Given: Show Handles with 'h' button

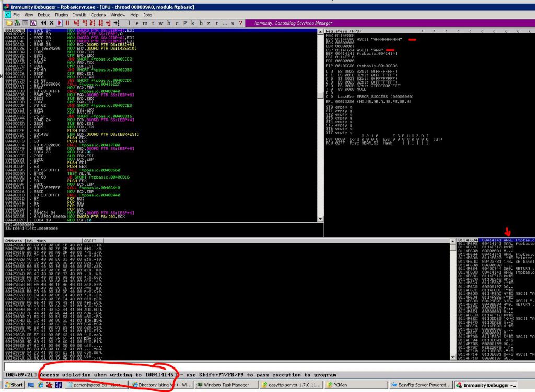Looking at the screenshot, I should (169, 23).
